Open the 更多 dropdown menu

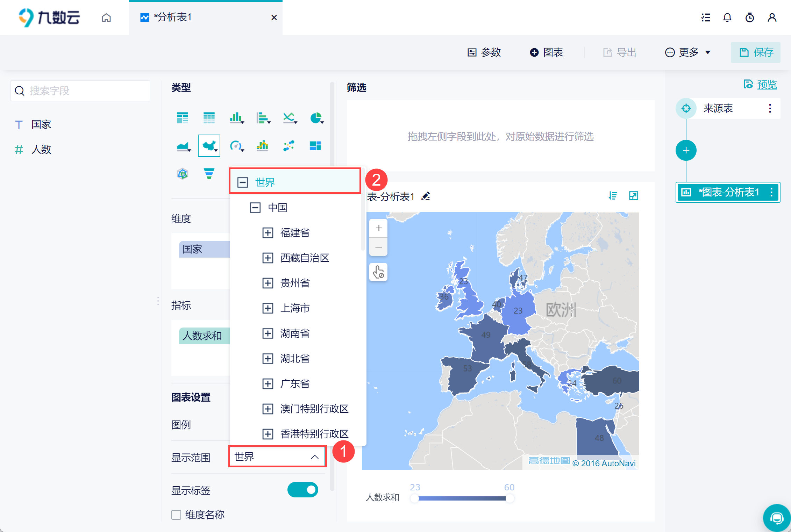click(688, 52)
